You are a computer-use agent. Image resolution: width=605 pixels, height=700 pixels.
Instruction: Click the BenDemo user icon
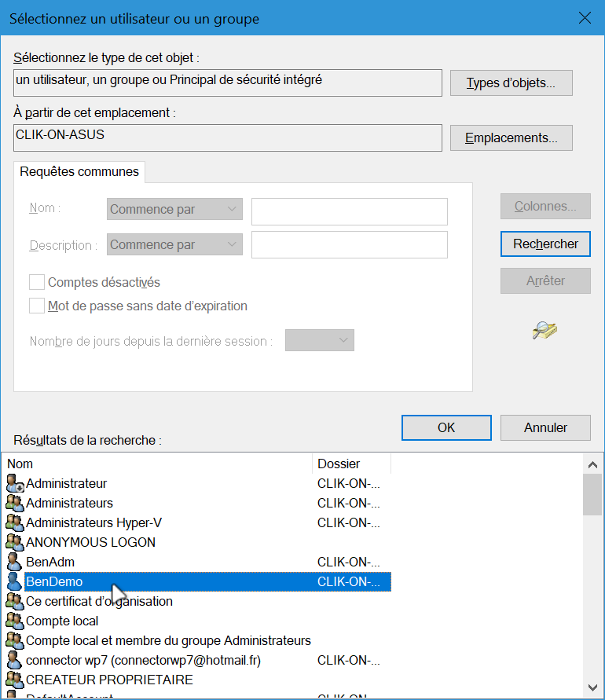(15, 581)
